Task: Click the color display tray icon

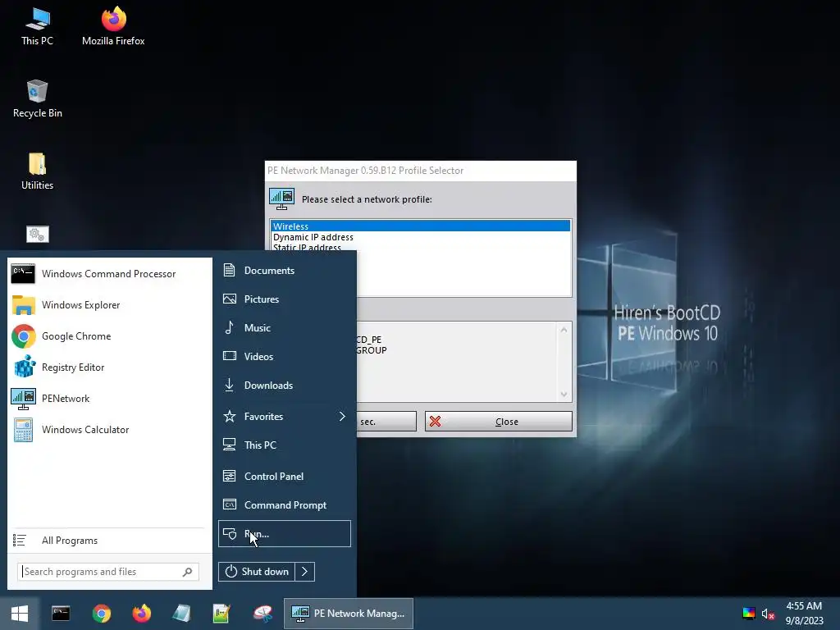Action: coord(749,614)
